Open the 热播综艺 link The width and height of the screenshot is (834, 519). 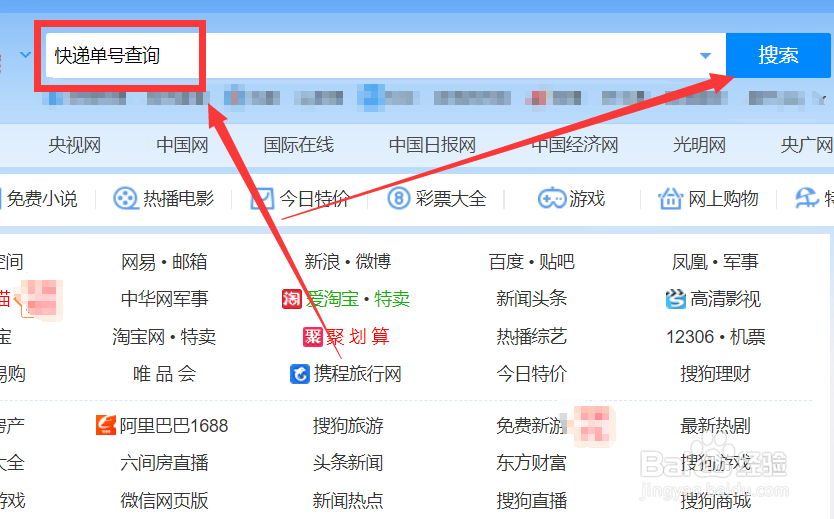coord(531,337)
